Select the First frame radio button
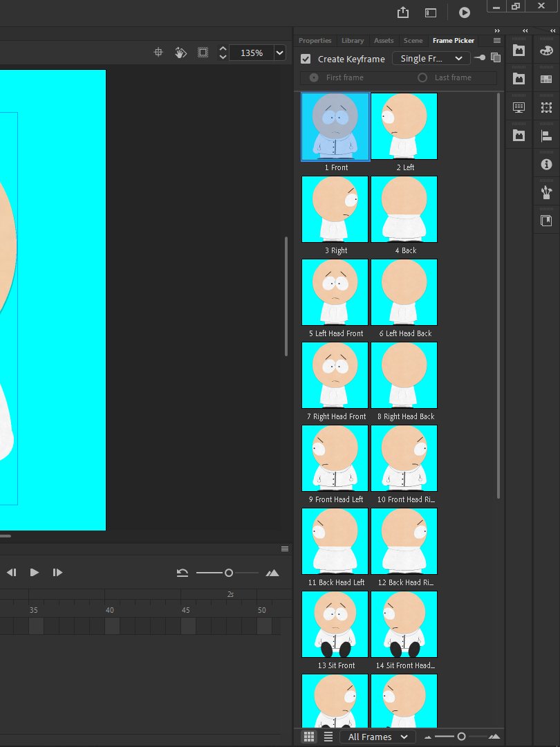The image size is (560, 747). [315, 77]
